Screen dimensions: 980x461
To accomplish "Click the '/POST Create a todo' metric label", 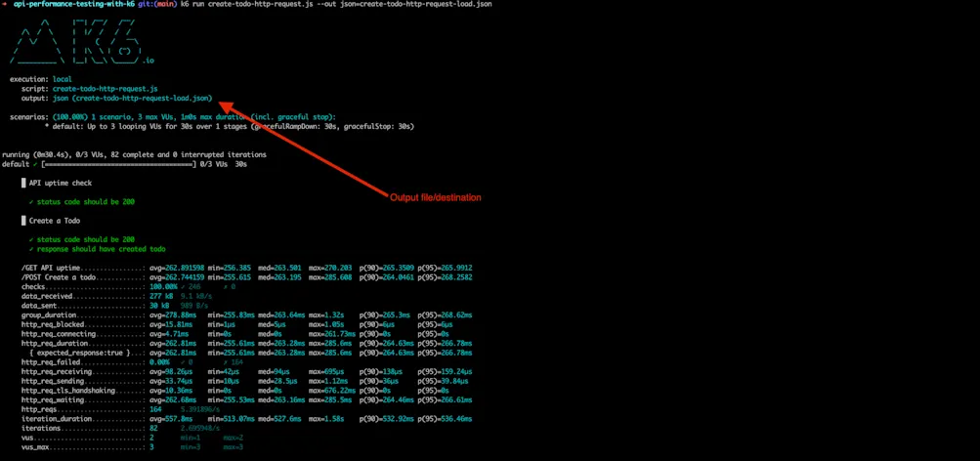I will pos(59,276).
